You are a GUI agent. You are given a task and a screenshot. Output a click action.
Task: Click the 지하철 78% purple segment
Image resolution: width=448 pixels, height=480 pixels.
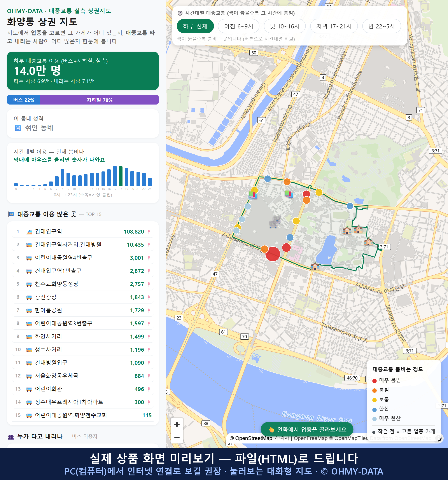coord(100,100)
